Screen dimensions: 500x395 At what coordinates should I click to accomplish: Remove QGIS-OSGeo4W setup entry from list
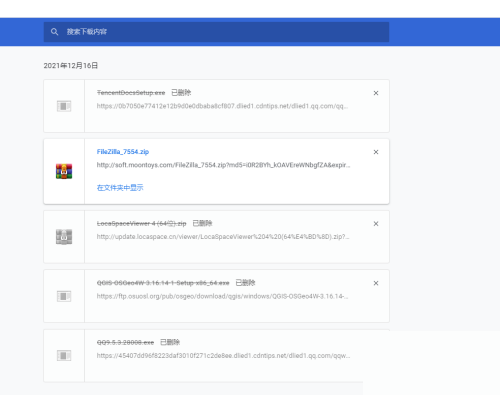point(376,283)
